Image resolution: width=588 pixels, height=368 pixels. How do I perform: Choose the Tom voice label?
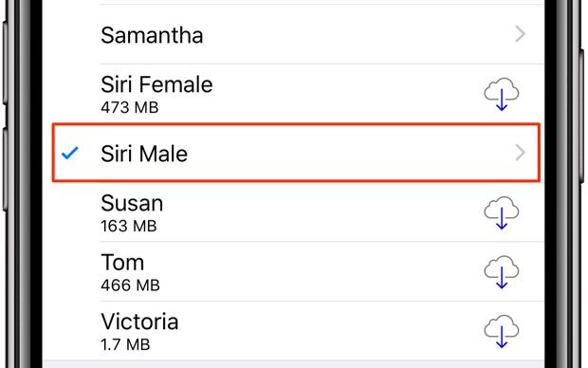point(122,262)
